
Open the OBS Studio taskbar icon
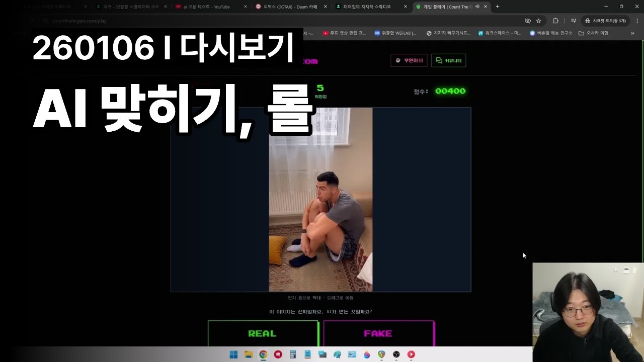pos(396,354)
